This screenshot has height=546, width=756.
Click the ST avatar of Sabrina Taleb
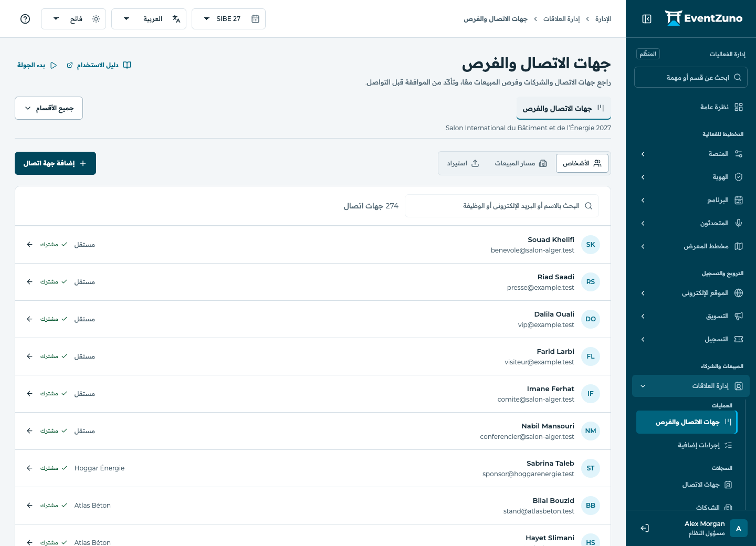[x=591, y=468]
